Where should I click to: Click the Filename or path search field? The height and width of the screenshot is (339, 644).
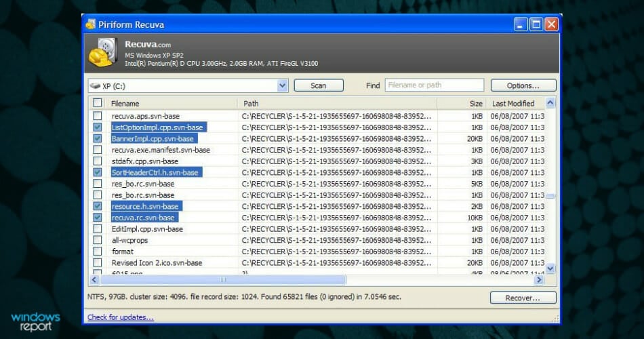coord(434,85)
